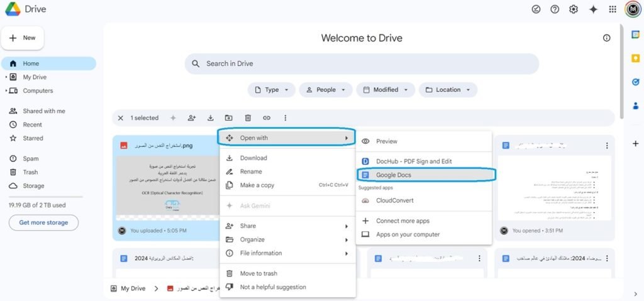Expand the My Drive tree arrow
Image resolution: width=644 pixels, height=301 pixels.
pos(6,77)
